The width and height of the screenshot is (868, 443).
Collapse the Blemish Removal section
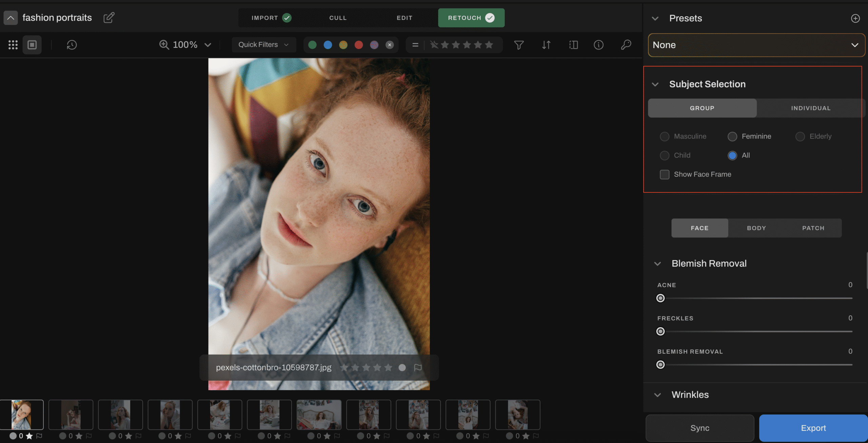(x=657, y=264)
